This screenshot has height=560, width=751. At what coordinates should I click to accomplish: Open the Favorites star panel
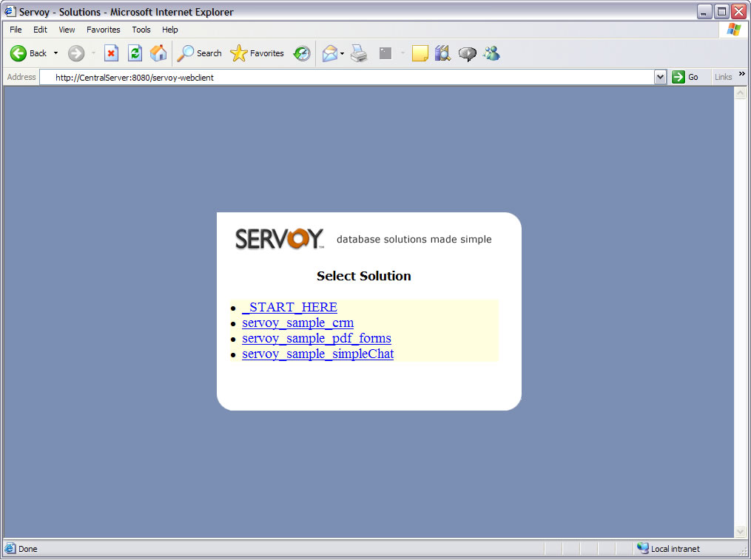tap(257, 53)
